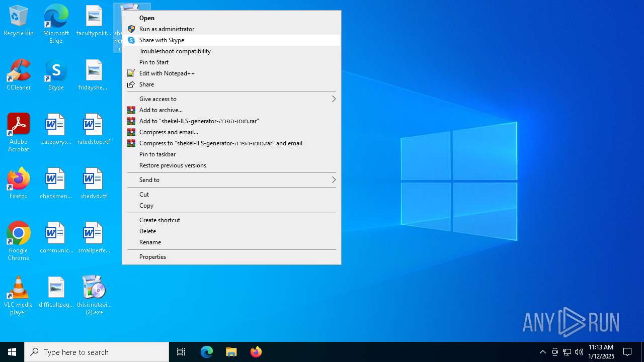Click the volume speaker tray icon
644x362 pixels.
coord(579,352)
